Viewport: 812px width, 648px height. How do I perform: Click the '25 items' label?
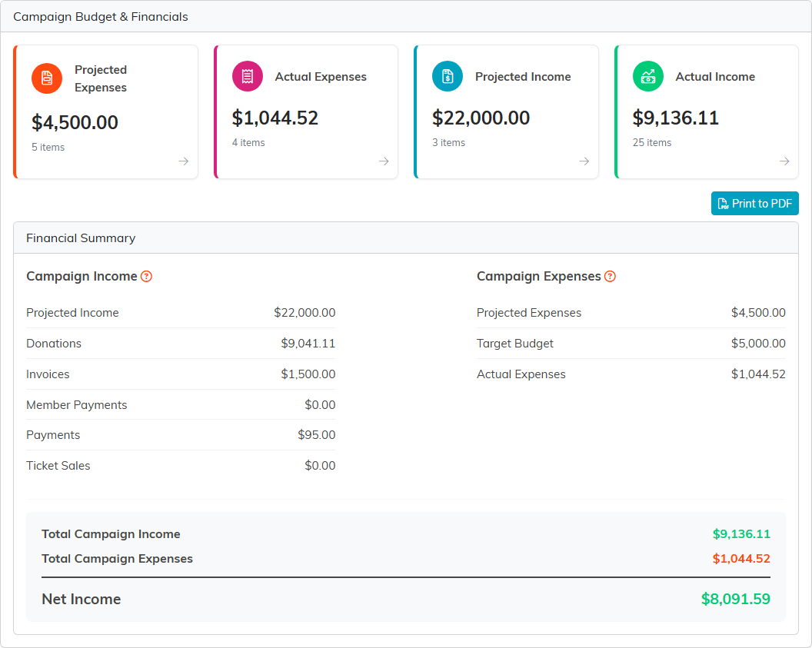coord(652,143)
